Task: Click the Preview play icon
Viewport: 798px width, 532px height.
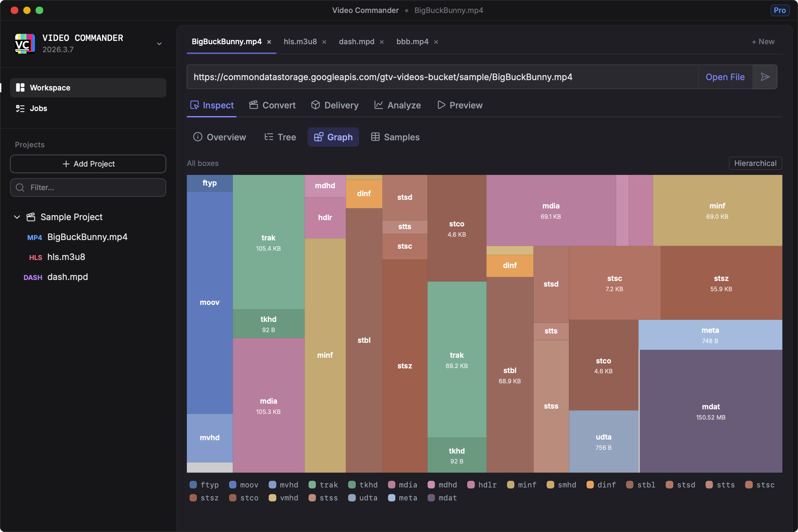Action: click(x=441, y=105)
